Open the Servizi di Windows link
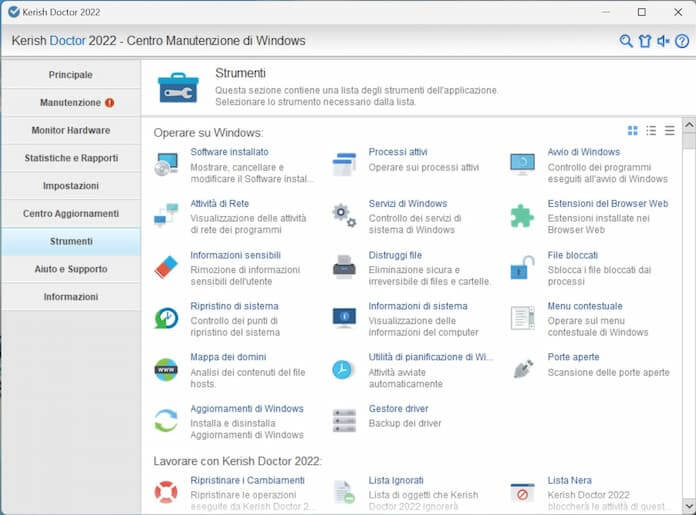Viewport: 696px width, 515px height. (408, 203)
